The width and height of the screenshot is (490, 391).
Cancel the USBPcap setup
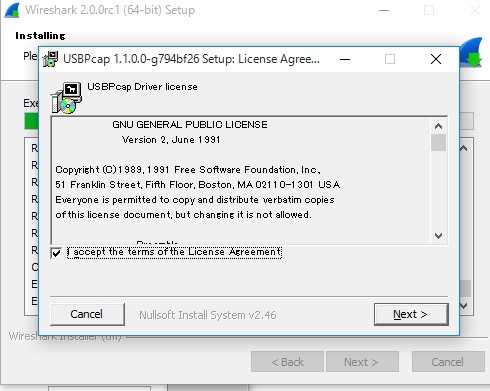tap(87, 314)
